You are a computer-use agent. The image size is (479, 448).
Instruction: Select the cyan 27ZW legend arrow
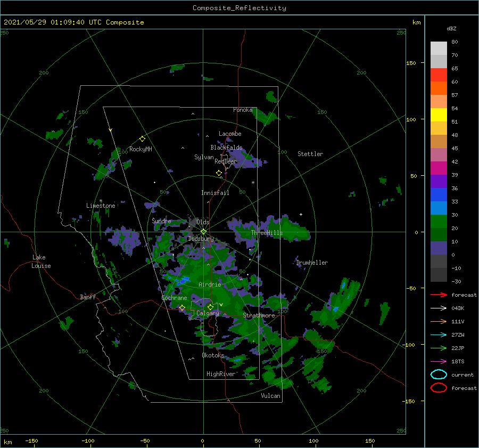pyautogui.click(x=439, y=335)
